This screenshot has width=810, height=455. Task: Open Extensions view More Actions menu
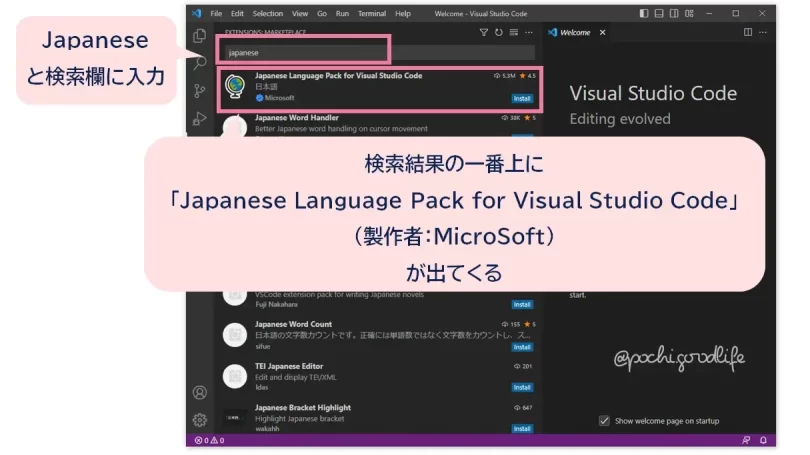(528, 33)
